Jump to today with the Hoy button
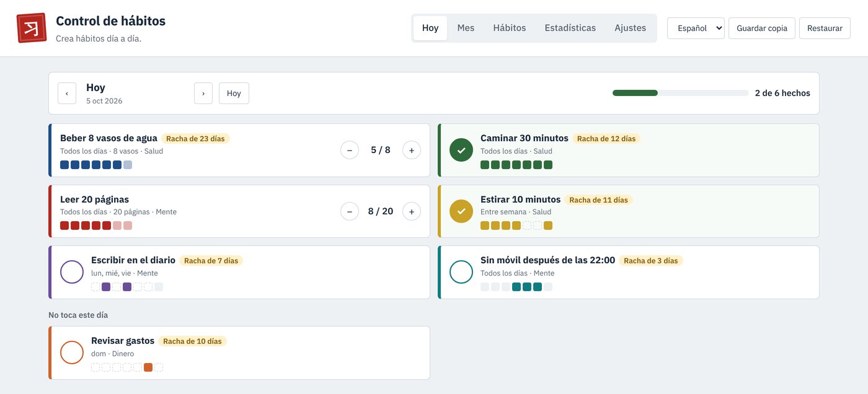This screenshot has width=868, height=394. [x=234, y=94]
